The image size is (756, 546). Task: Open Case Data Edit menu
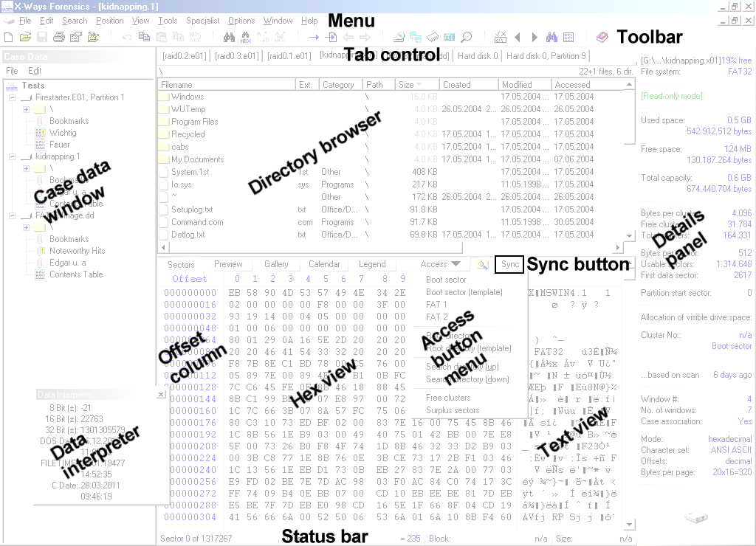point(35,71)
